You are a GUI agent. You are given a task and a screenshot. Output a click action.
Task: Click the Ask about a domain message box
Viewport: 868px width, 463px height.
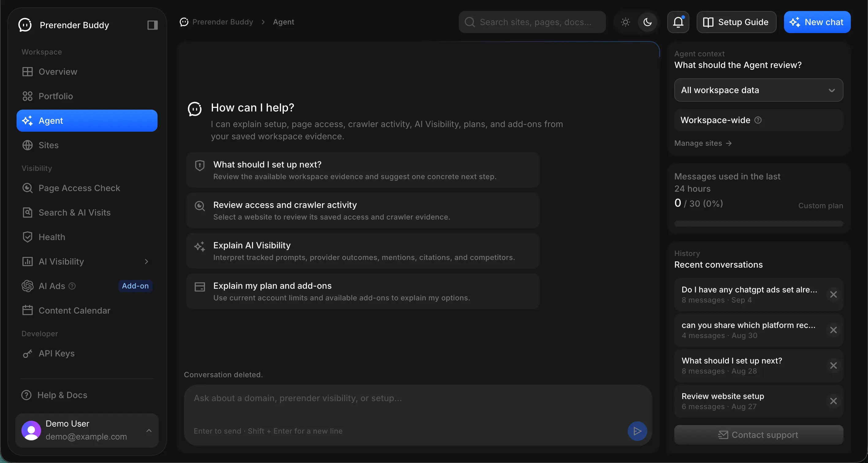[418, 415]
